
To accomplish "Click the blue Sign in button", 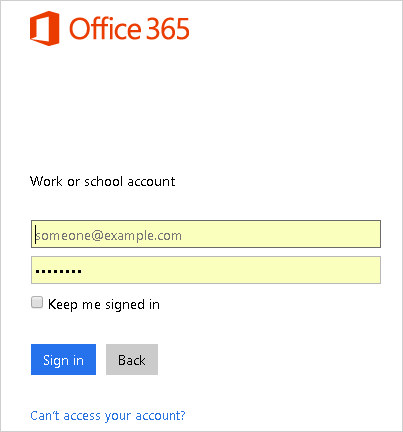I will click(63, 359).
